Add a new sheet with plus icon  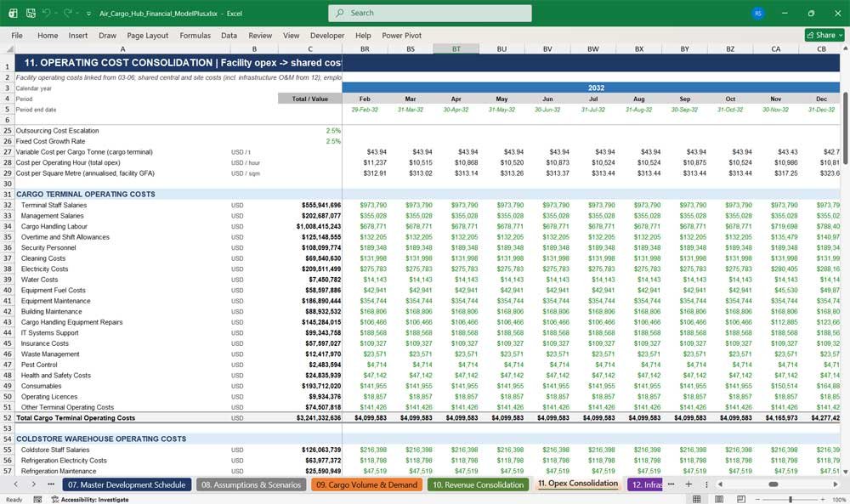pos(688,484)
